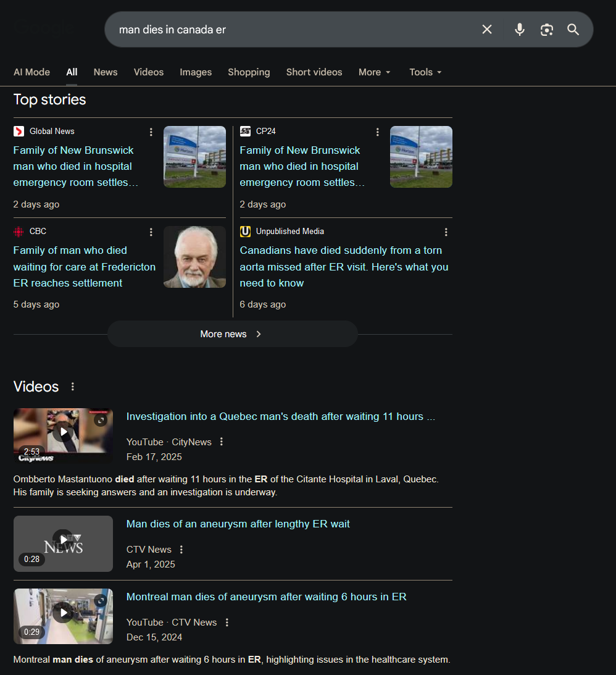This screenshot has width=616, height=675.
Task: Play the CTV News aneurysm 0:28 video
Action: (x=63, y=539)
